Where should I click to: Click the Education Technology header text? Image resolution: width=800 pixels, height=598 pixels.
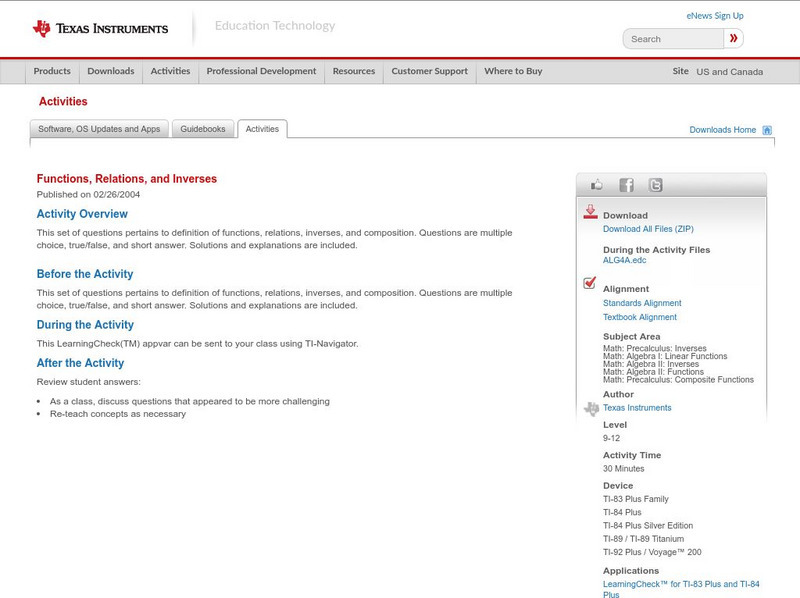275,26
